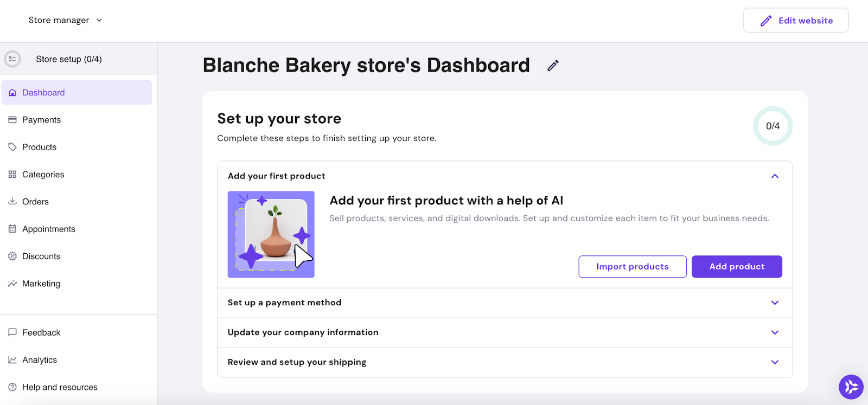Click the Store setup checklist icon
The width and height of the screenshot is (868, 405).
click(x=12, y=59)
